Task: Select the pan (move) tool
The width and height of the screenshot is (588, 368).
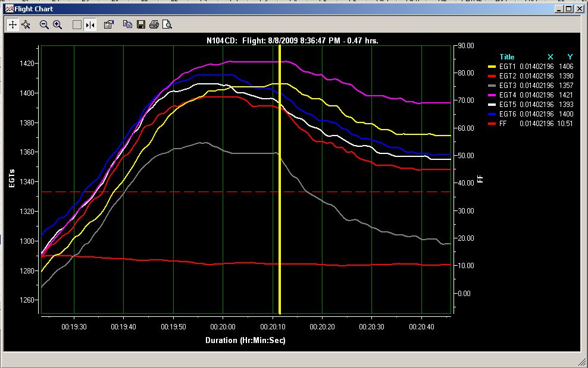Action: tap(12, 25)
